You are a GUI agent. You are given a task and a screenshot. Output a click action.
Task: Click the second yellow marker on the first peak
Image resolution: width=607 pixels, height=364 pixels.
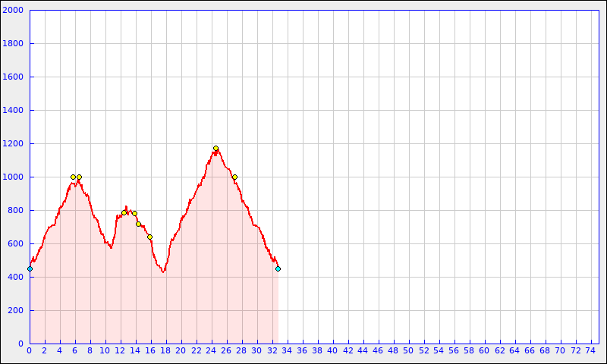[79, 177]
